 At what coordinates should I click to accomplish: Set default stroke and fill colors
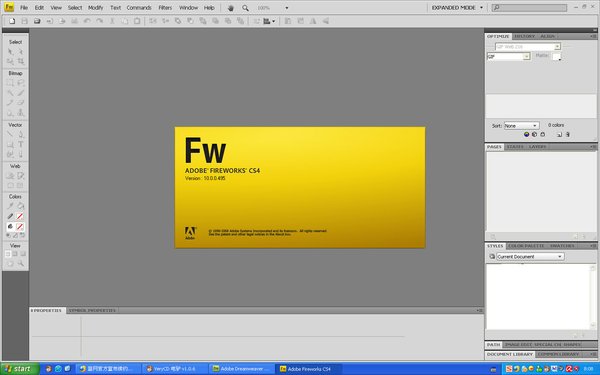(8, 235)
